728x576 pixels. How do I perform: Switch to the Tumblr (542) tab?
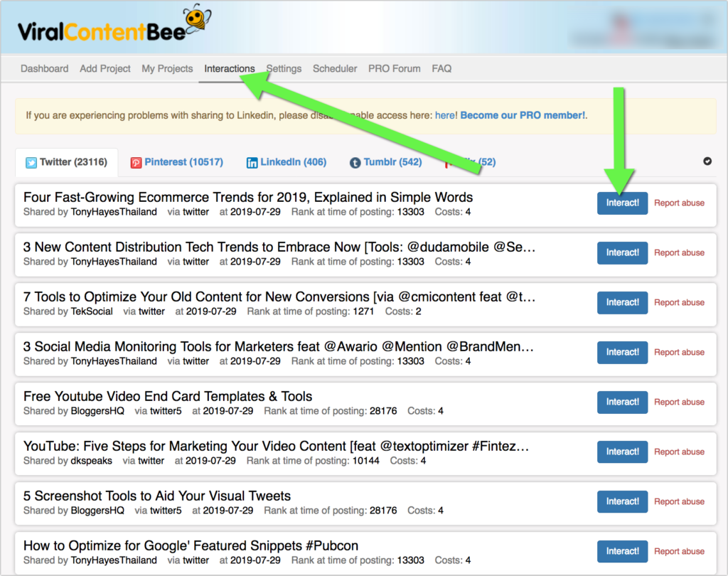click(x=392, y=162)
